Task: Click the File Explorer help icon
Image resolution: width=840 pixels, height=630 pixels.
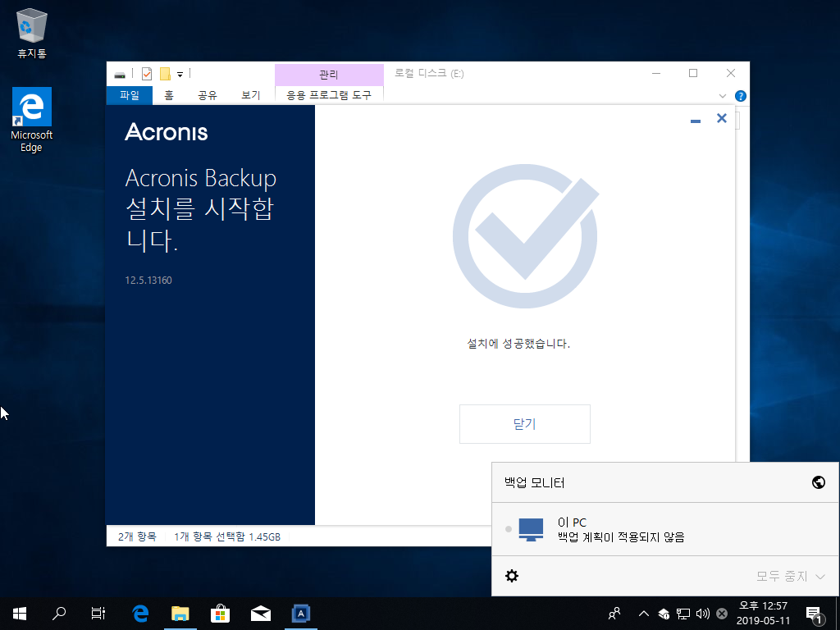Action: click(x=741, y=96)
